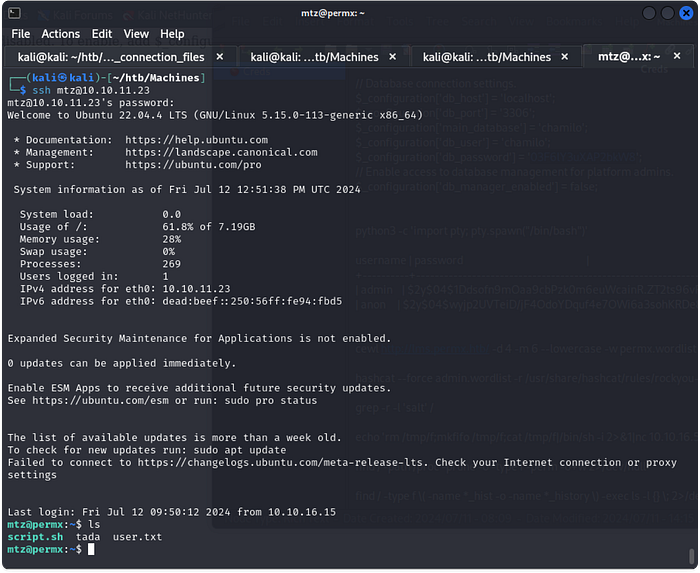This screenshot has height=573, width=700.
Task: Click the window minimize circle button
Action: 649,13
